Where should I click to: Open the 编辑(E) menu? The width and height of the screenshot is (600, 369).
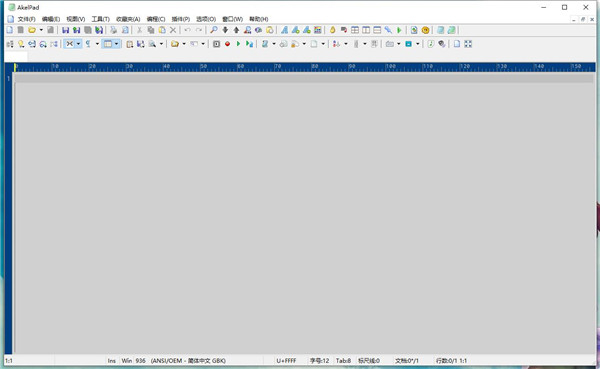tap(51, 19)
